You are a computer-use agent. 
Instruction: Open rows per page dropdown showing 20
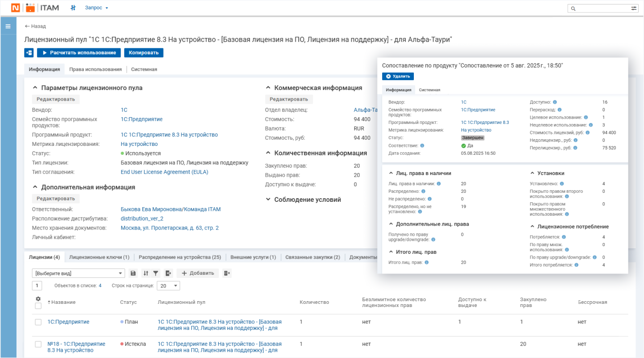point(169,286)
